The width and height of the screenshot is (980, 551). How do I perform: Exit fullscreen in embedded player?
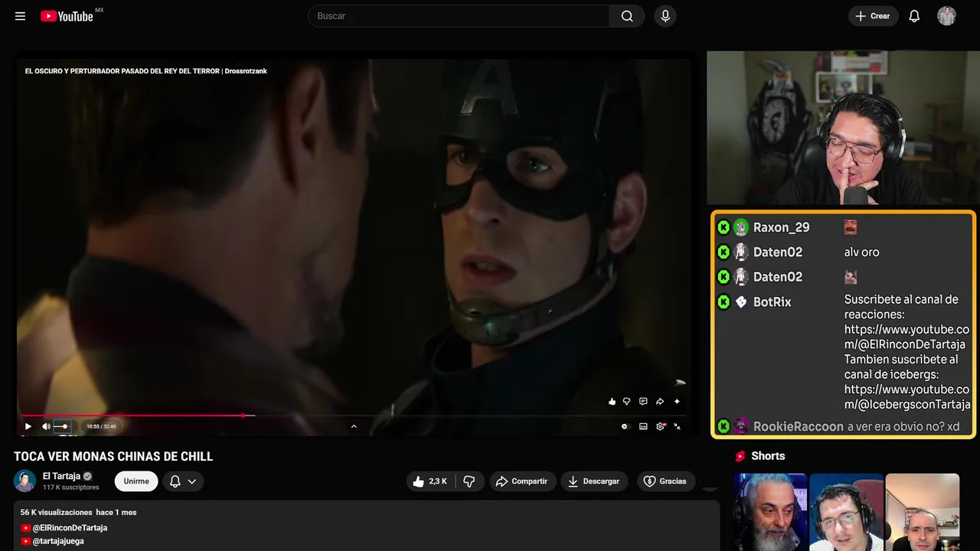677,426
